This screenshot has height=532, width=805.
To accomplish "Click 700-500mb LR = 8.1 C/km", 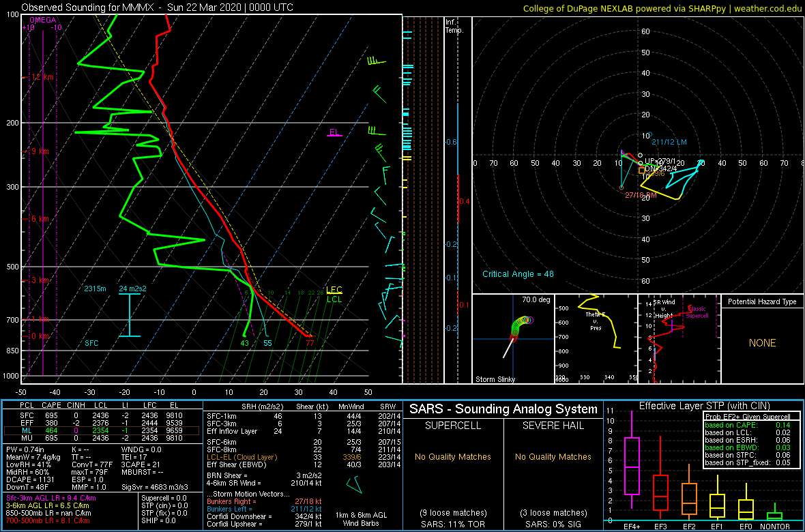I will tap(47, 520).
